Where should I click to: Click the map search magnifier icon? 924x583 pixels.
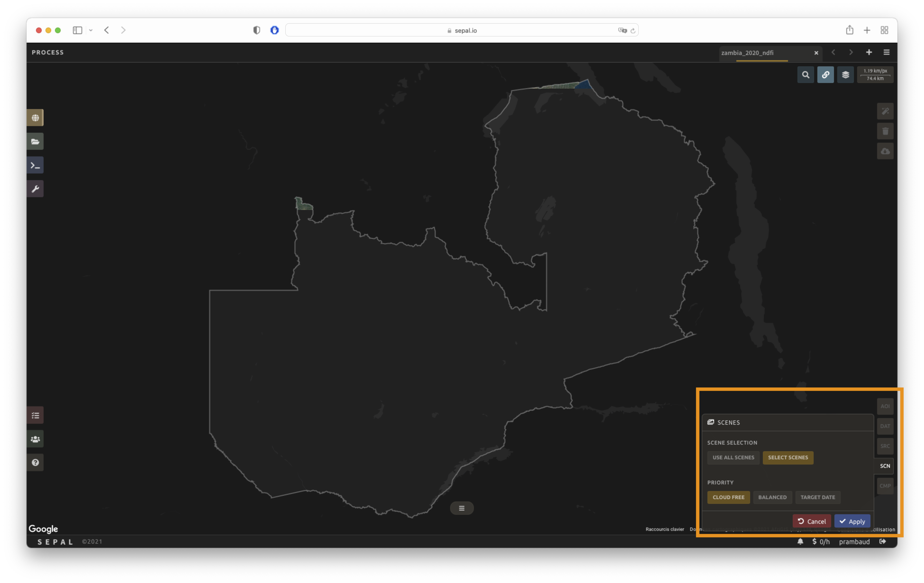(x=806, y=75)
